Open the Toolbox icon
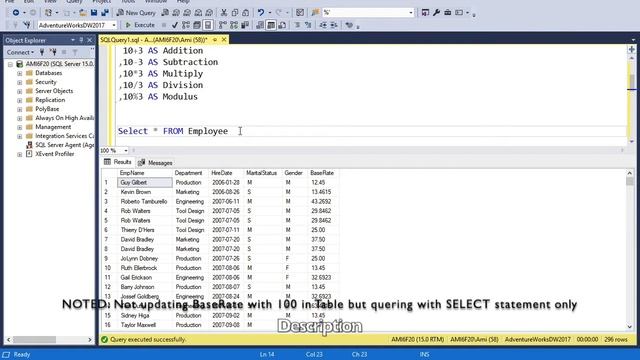640x360 pixels. coord(447,13)
